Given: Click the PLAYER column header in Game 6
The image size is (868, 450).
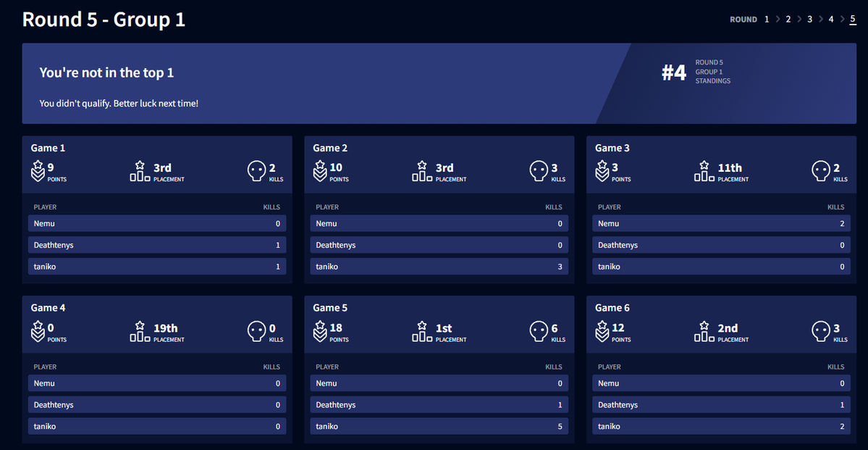Looking at the screenshot, I should coord(610,367).
